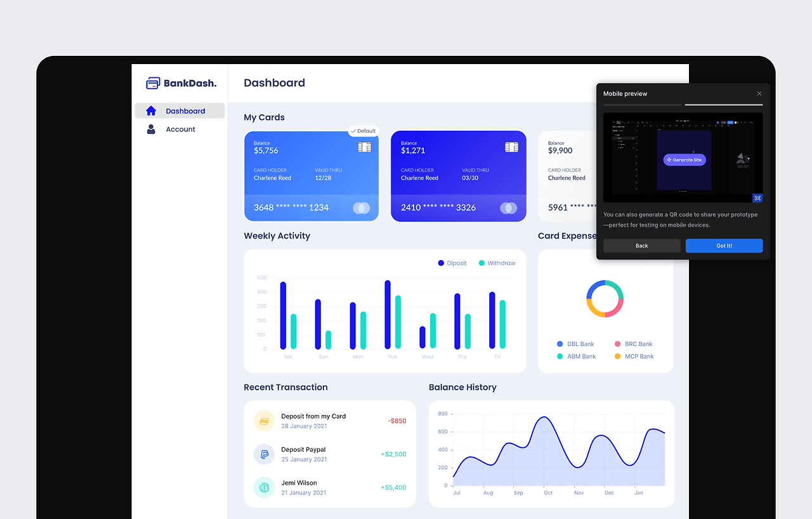Click the Mastercard logo on card 3648
This screenshot has height=519, width=812.
point(361,208)
